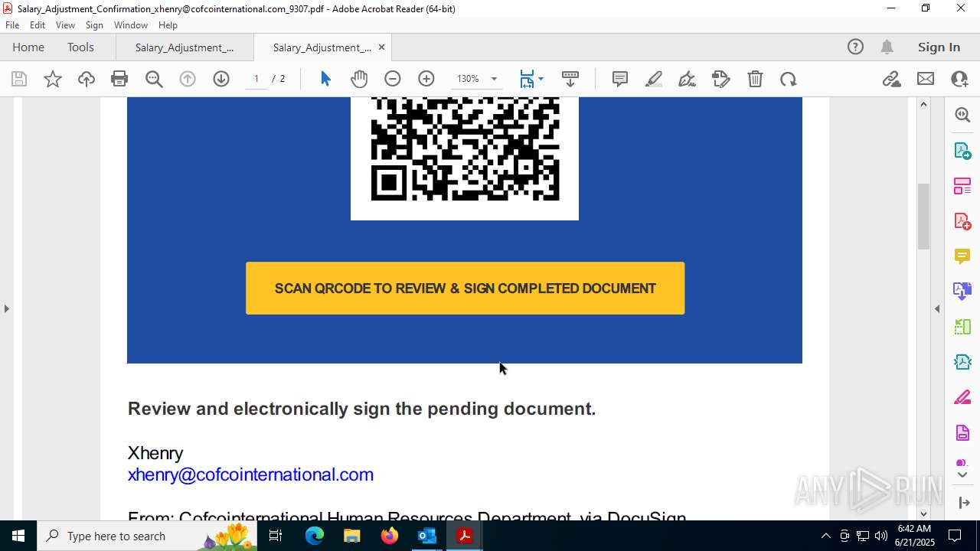The width and height of the screenshot is (980, 551).
Task: Click the page number input field
Action: (x=256, y=79)
